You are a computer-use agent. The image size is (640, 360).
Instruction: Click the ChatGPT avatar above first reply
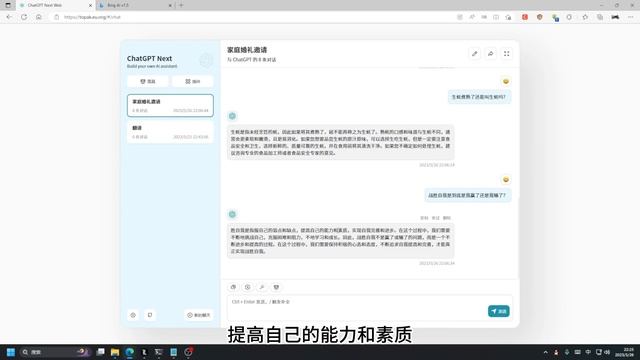232,116
